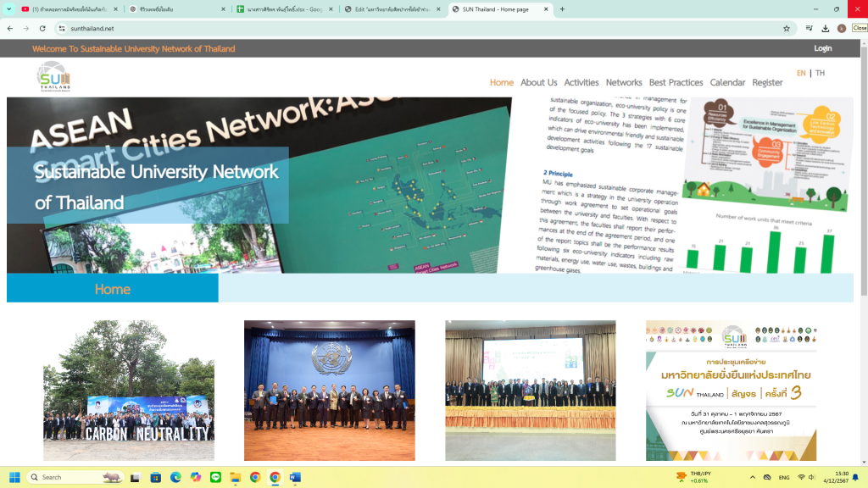Open the first Chrome icon on the taskbar
The width and height of the screenshot is (868, 488).
click(255, 477)
